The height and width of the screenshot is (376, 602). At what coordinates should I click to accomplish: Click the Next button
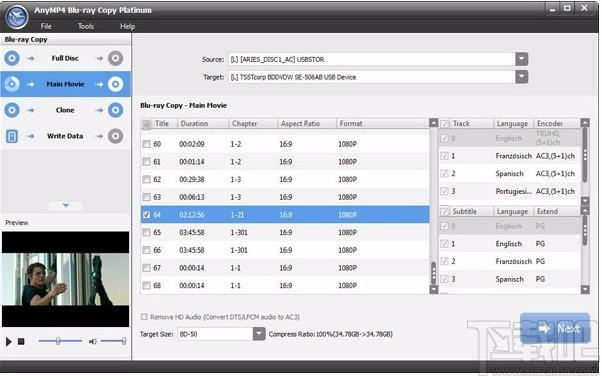[555, 328]
